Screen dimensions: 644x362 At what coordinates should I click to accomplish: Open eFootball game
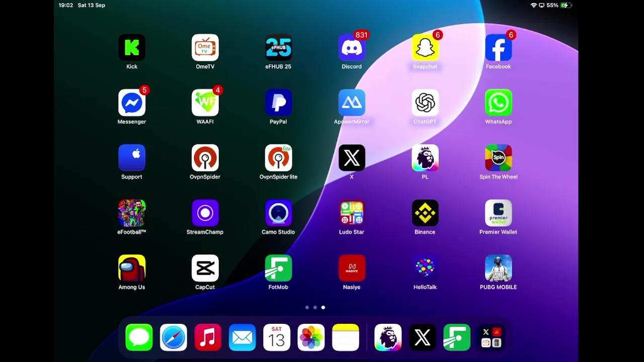pos(132,213)
